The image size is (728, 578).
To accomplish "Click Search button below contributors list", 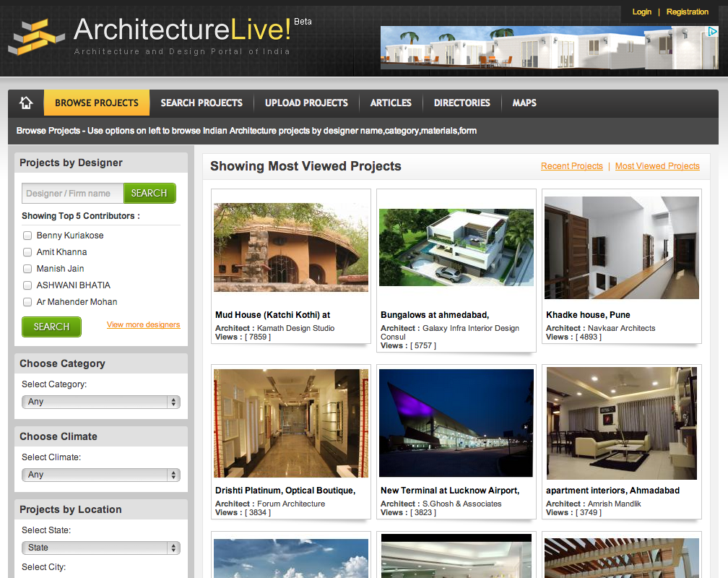I will (x=51, y=327).
